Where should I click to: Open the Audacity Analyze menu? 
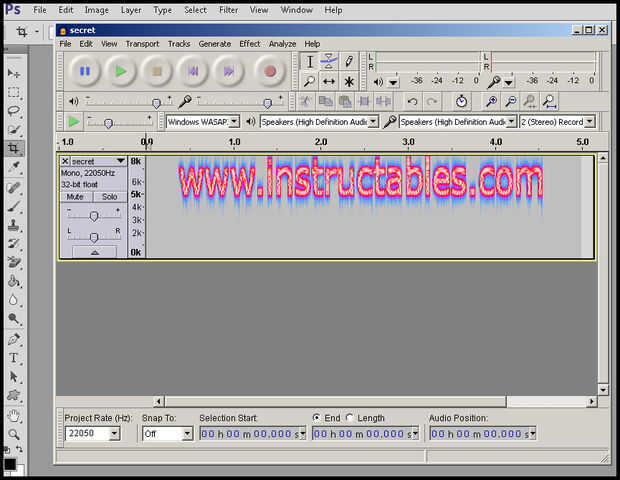[282, 44]
